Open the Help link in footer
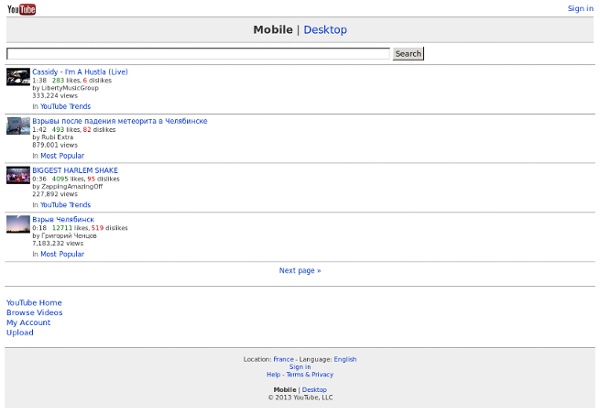Screen dimensions: 600x408 [273, 374]
